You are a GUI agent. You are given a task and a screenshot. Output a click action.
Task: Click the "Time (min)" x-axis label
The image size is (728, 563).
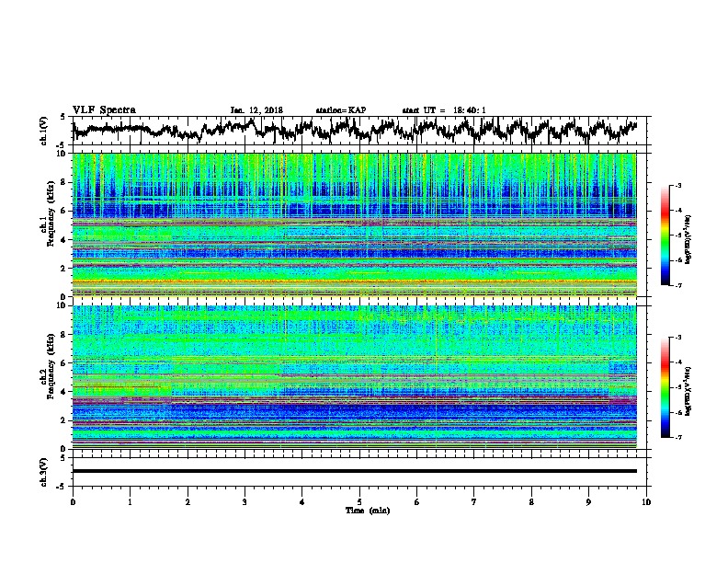(368, 511)
